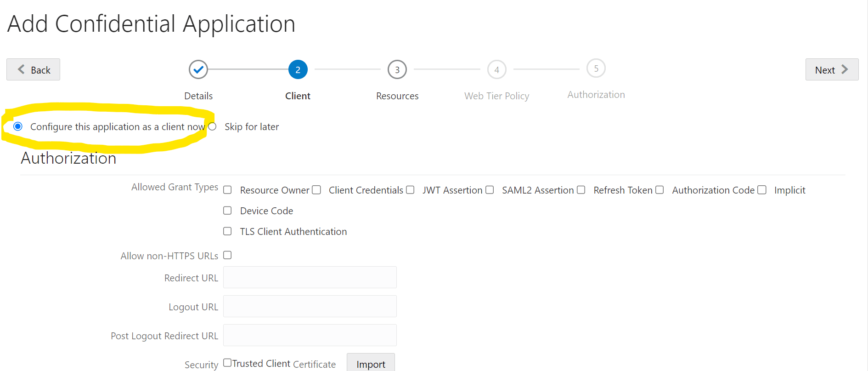
Task: Go to step 3 Resources circle
Action: [x=397, y=69]
